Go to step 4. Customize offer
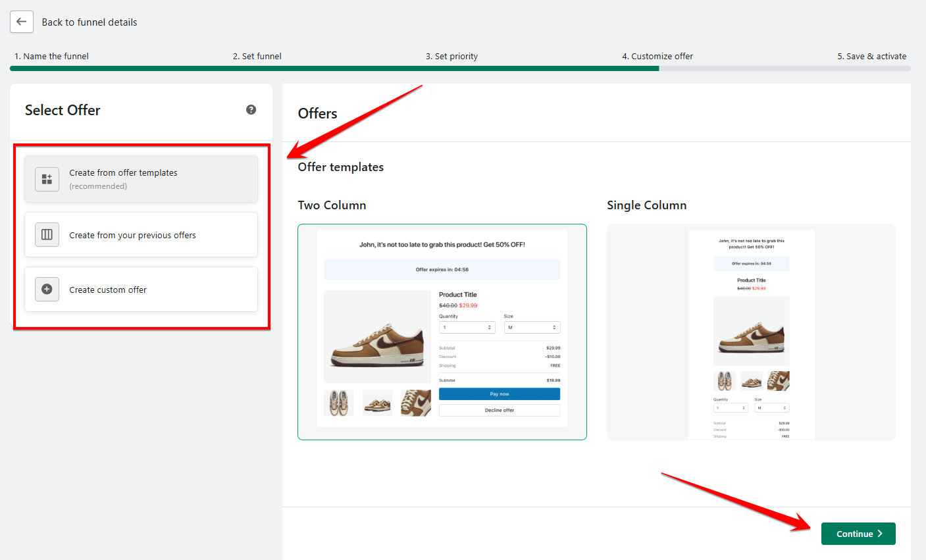The height and width of the screenshot is (560, 926). pyautogui.click(x=657, y=57)
